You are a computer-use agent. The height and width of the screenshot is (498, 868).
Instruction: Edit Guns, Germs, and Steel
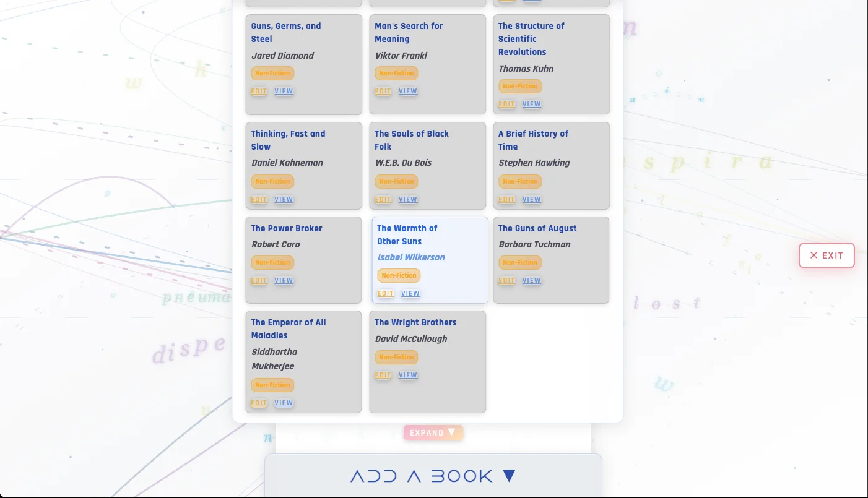pyautogui.click(x=259, y=91)
